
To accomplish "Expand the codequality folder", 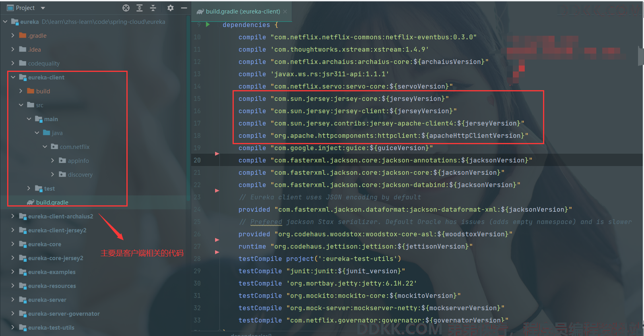I will coord(13,64).
